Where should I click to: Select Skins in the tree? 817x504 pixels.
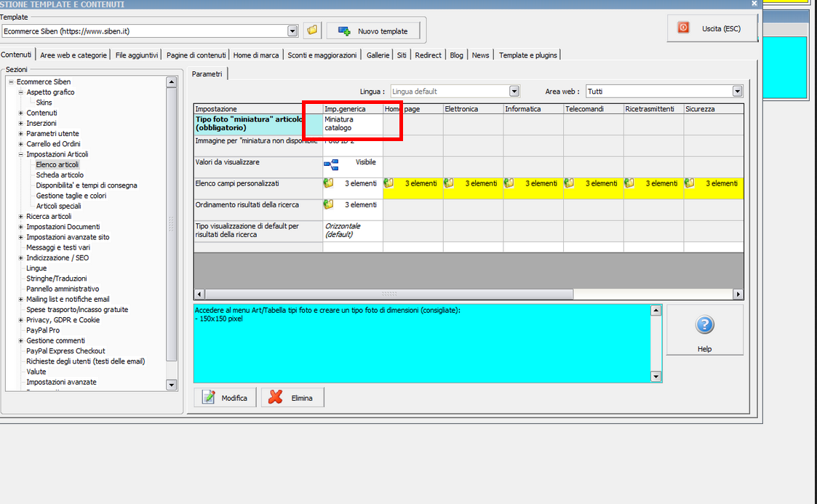[44, 103]
